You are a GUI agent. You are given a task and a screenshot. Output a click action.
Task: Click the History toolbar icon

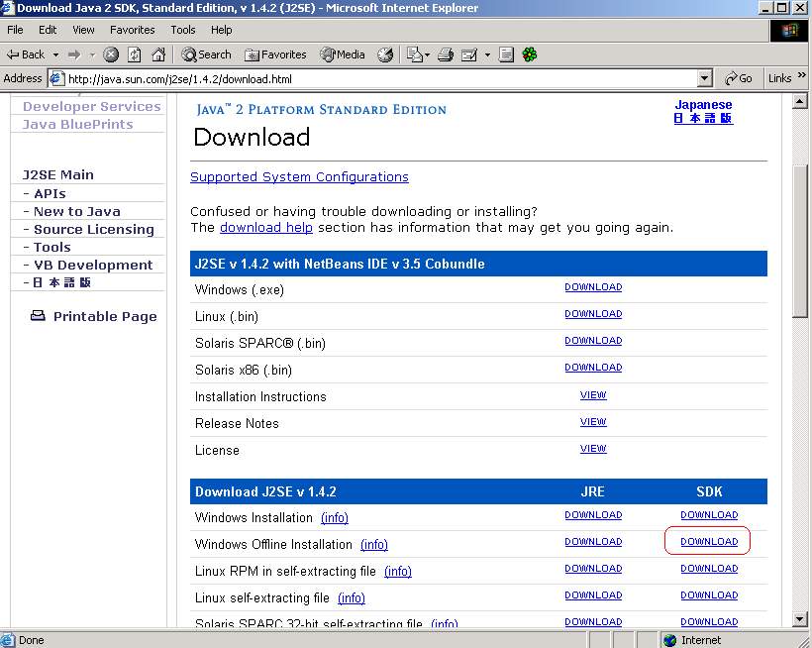click(x=385, y=54)
